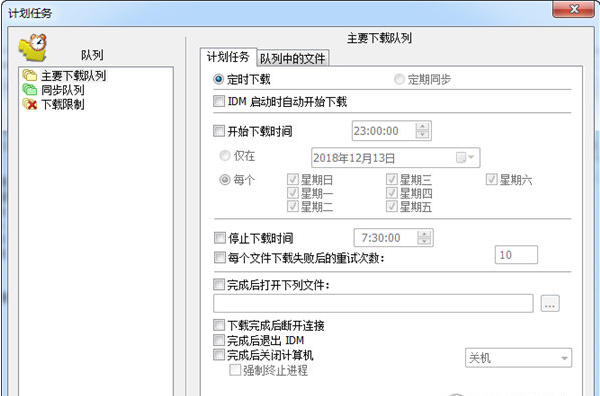Select the 每个 radio button
Viewport: 600px width, 396px height.
(225, 179)
